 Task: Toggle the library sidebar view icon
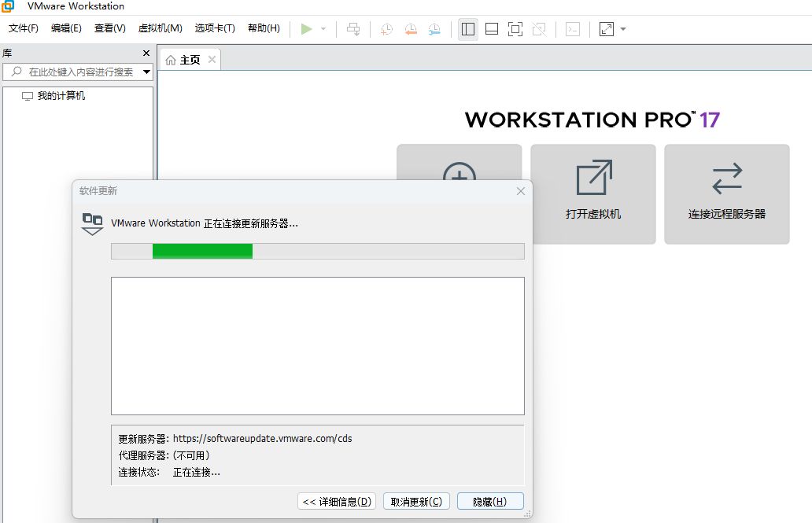click(x=468, y=29)
